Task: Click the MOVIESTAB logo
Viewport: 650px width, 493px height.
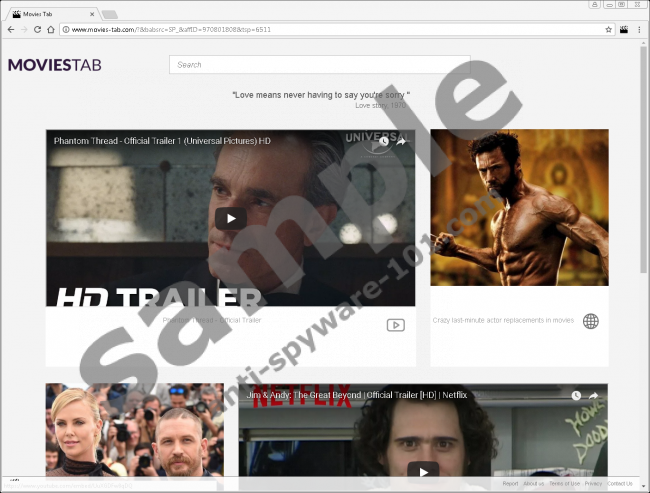Action: [55, 65]
